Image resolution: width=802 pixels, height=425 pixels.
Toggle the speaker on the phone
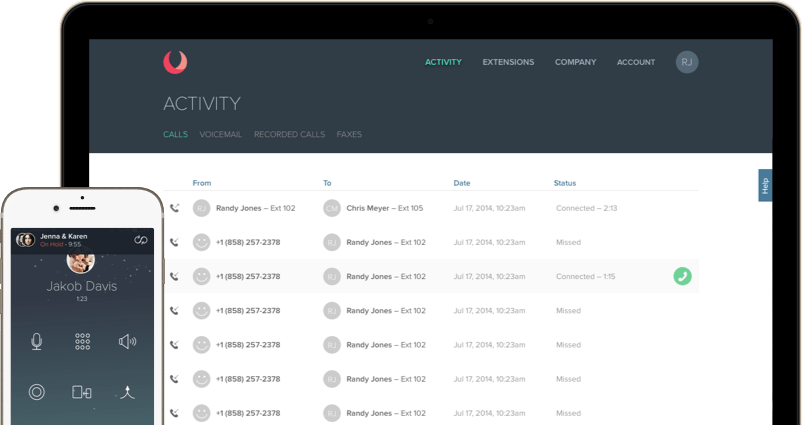(x=127, y=342)
